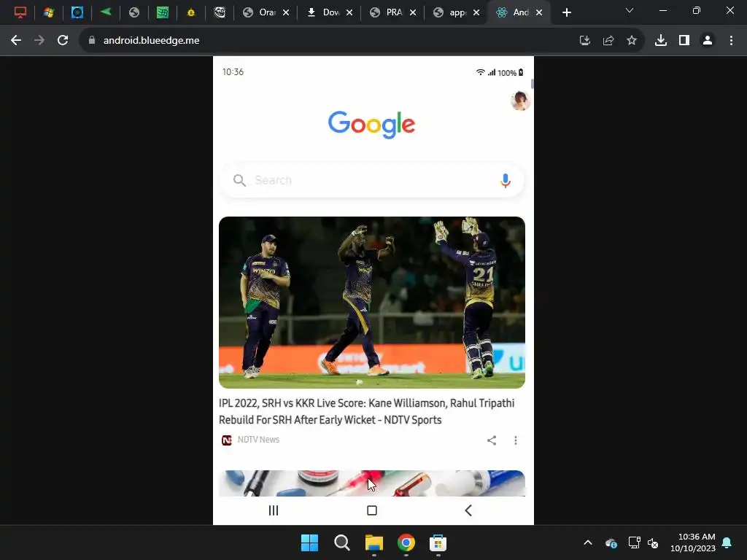The height and width of the screenshot is (560, 747).
Task: Click the magnifier icon in search box
Action: (x=239, y=181)
